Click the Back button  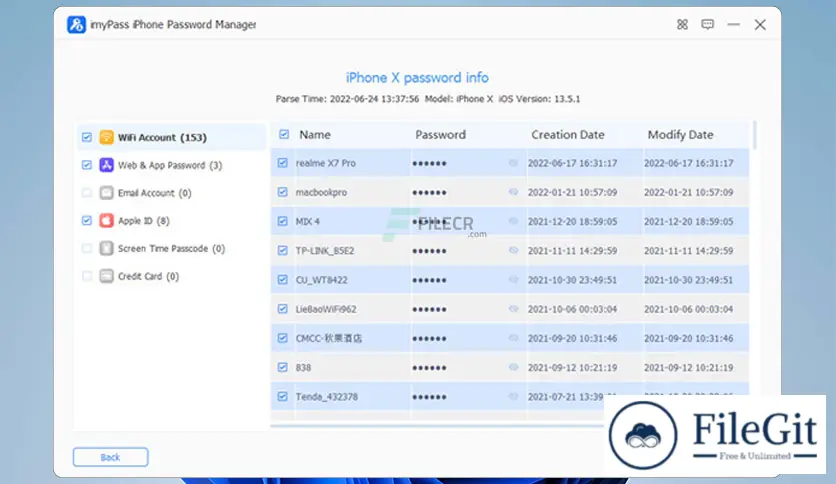coord(110,457)
